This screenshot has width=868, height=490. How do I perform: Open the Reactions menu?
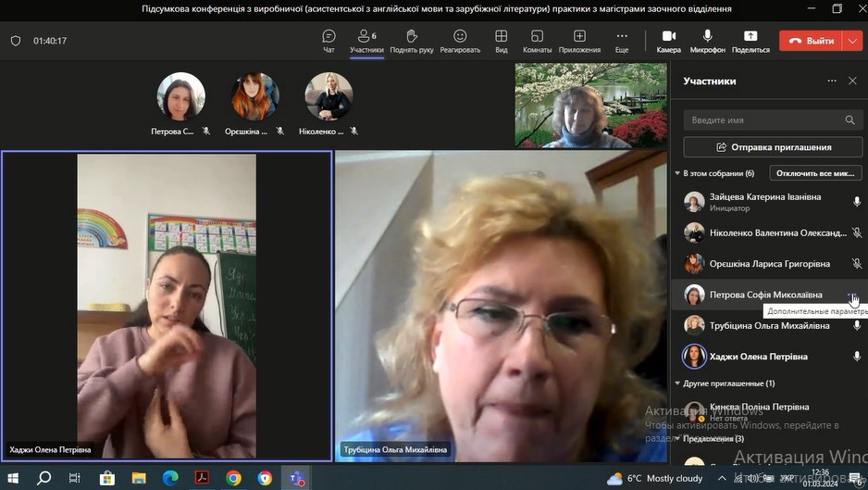[460, 41]
